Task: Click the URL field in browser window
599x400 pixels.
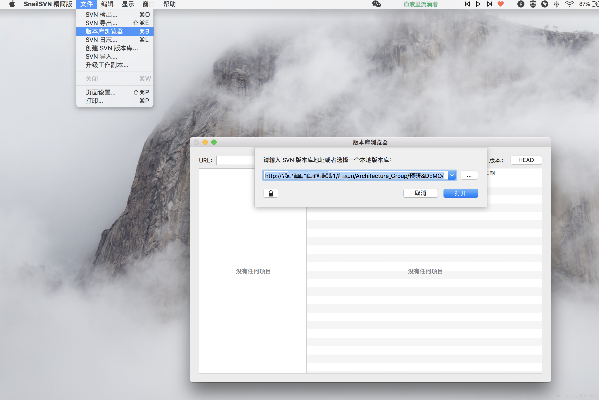Action: [x=236, y=160]
